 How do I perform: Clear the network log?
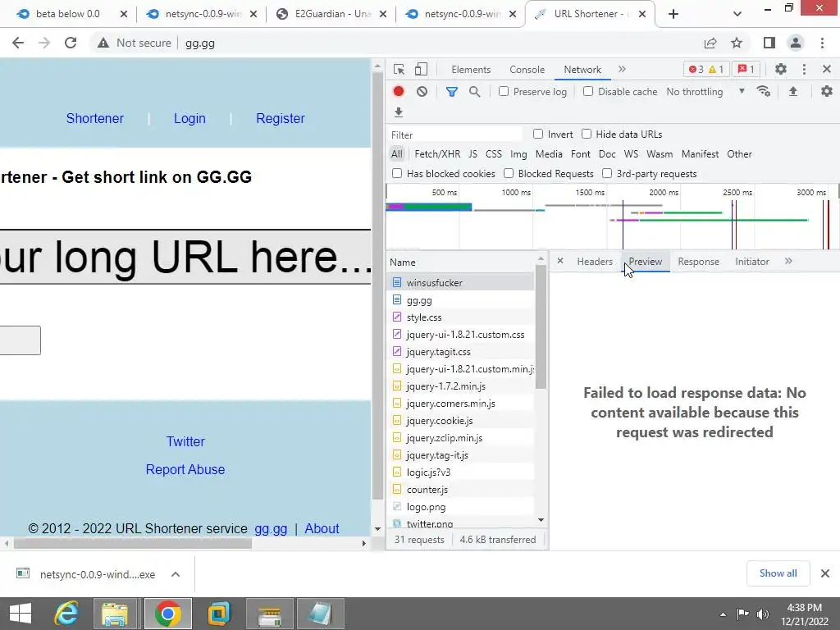[422, 92]
